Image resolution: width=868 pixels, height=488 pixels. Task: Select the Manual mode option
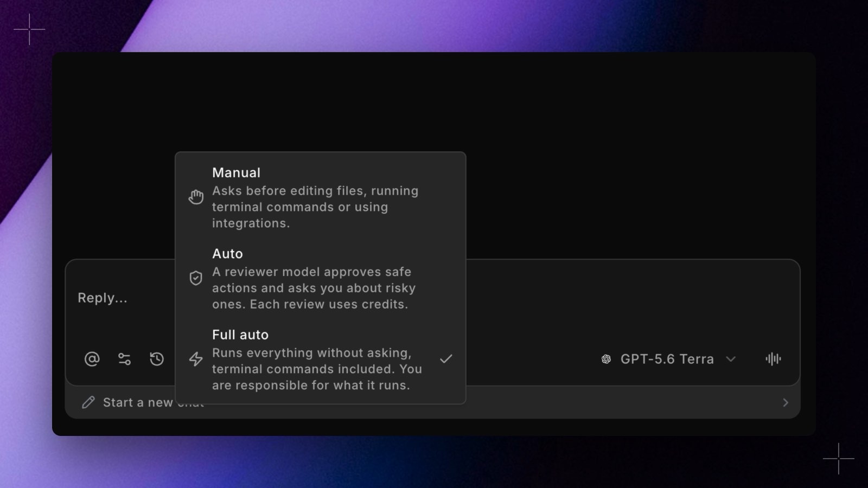tap(320, 197)
